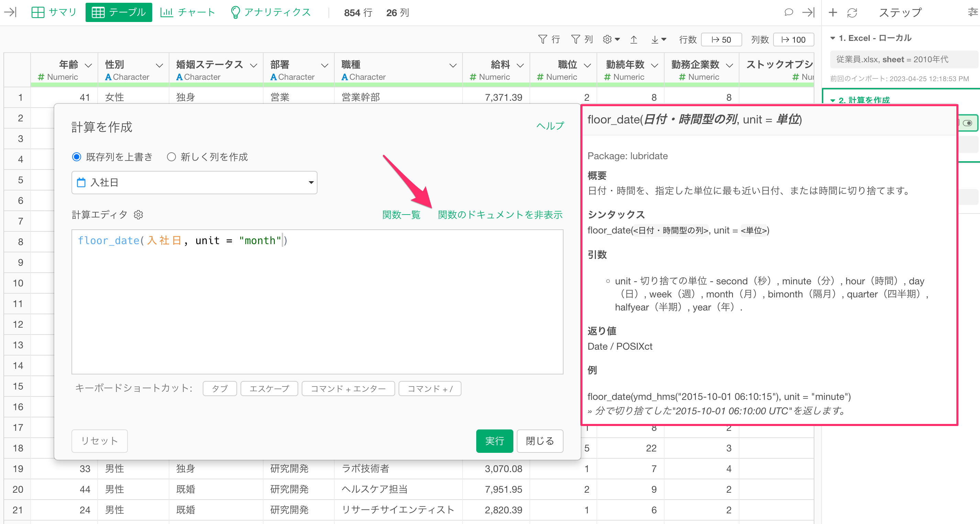The width and height of the screenshot is (980, 524).
Task: Click the 閉じる button
Action: pos(540,441)
